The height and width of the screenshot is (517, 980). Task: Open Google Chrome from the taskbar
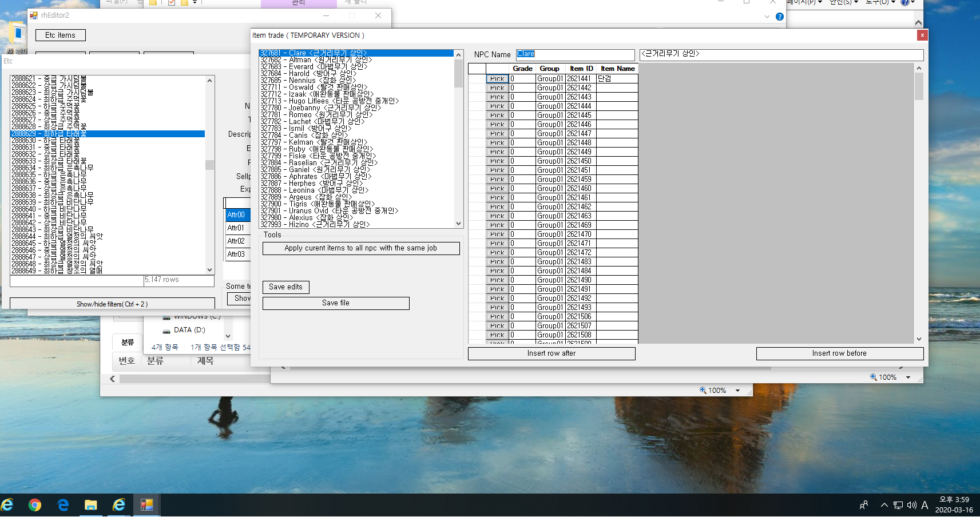click(35, 505)
